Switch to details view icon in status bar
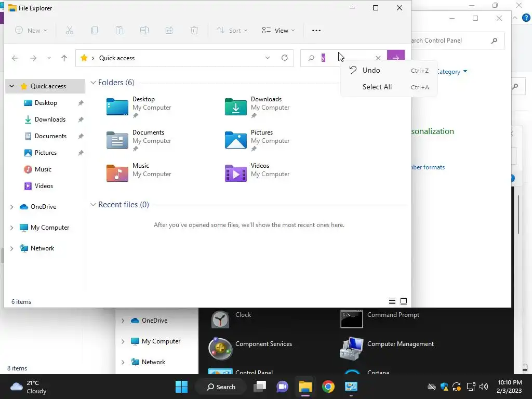532x399 pixels. 392,301
